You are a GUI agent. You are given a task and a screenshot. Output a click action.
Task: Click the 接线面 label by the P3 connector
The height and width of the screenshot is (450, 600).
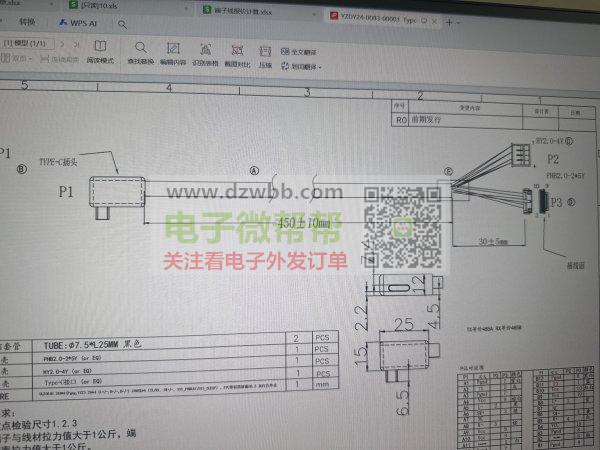[575, 266]
